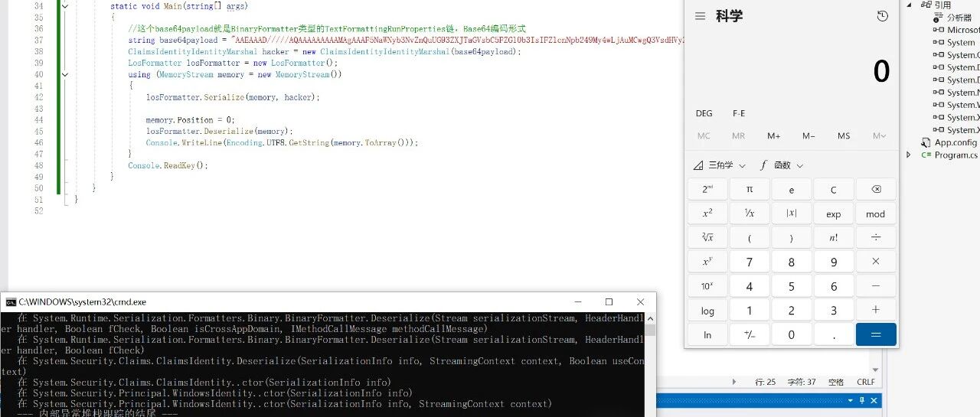Screen dimensions: 980x417
Task: Click the log button
Action: point(707,310)
